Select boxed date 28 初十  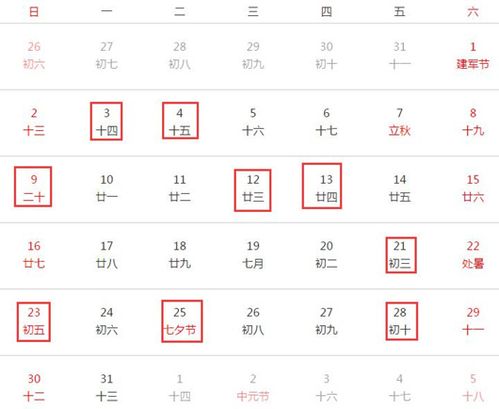[x=402, y=321]
